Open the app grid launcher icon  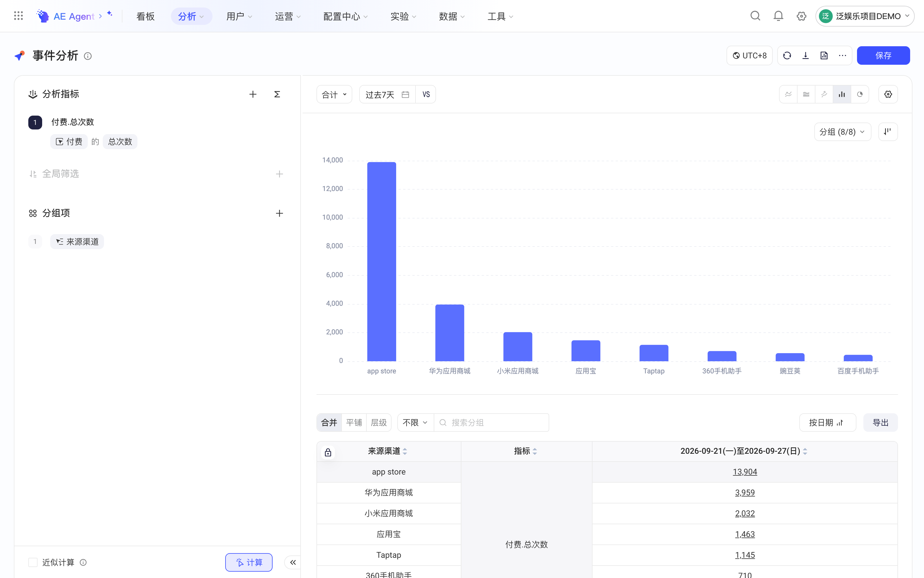(x=18, y=16)
